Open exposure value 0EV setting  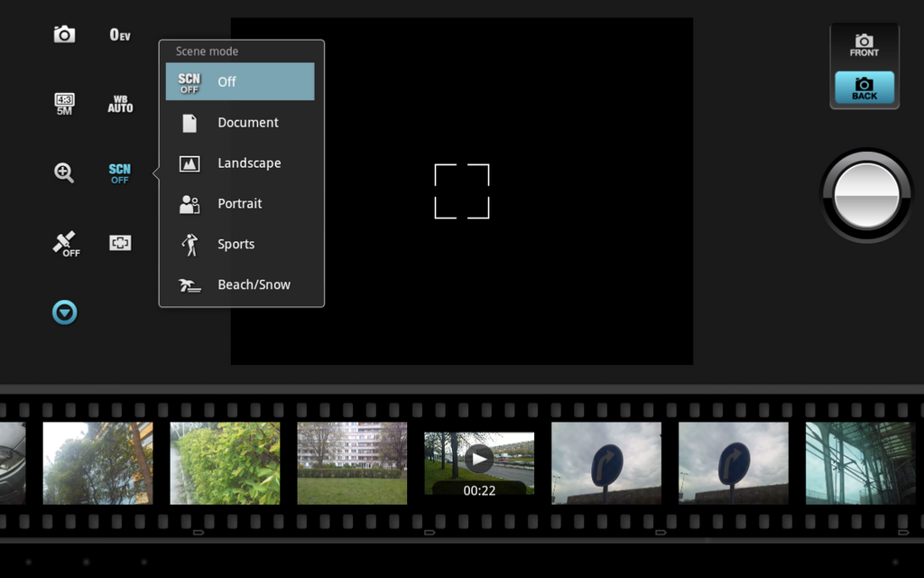pyautogui.click(x=120, y=34)
